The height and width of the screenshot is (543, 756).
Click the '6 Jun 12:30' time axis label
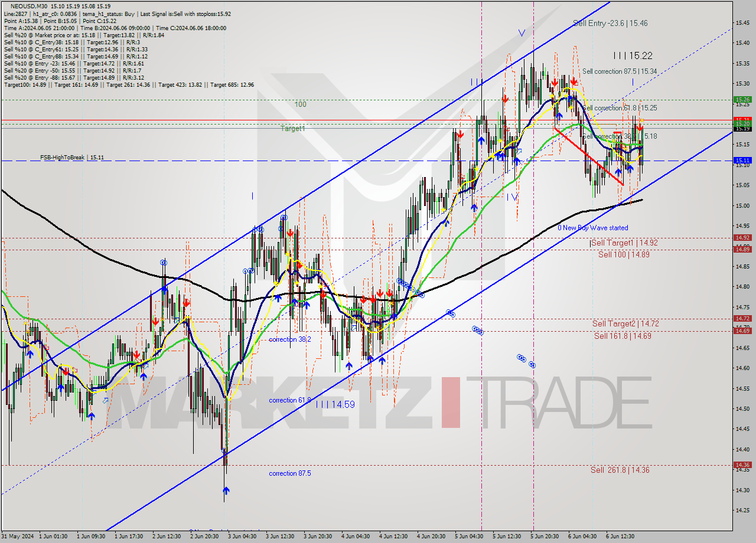(x=620, y=537)
